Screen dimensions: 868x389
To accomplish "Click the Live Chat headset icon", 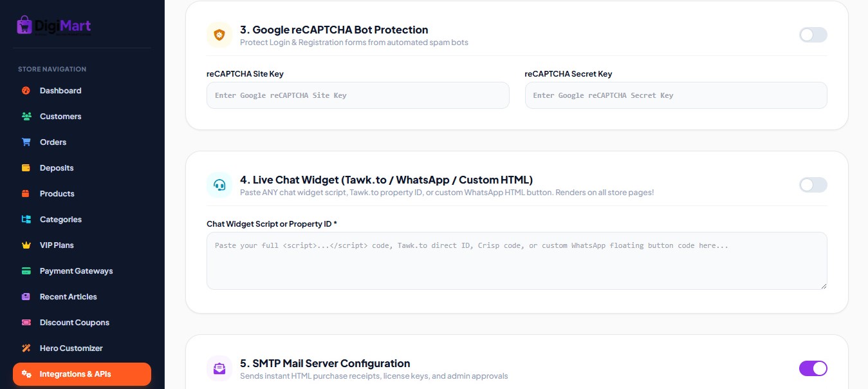I will point(219,185).
